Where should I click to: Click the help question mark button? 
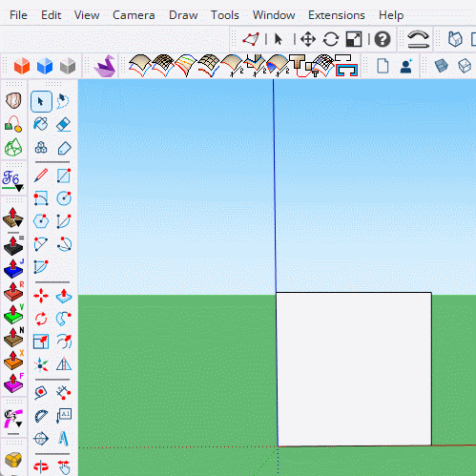(383, 39)
